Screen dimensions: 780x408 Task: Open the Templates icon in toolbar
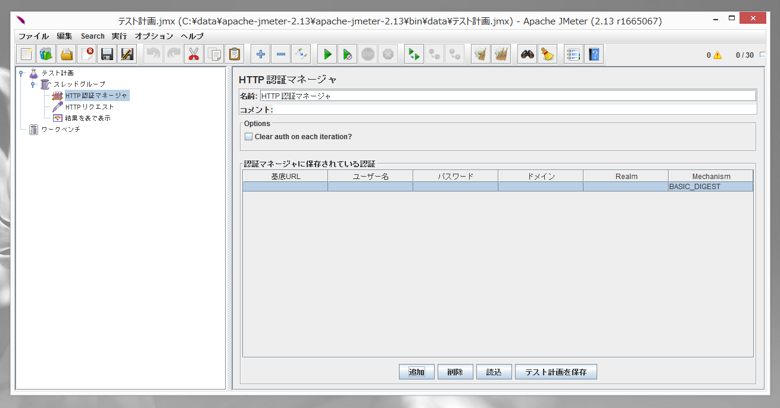pos(46,54)
